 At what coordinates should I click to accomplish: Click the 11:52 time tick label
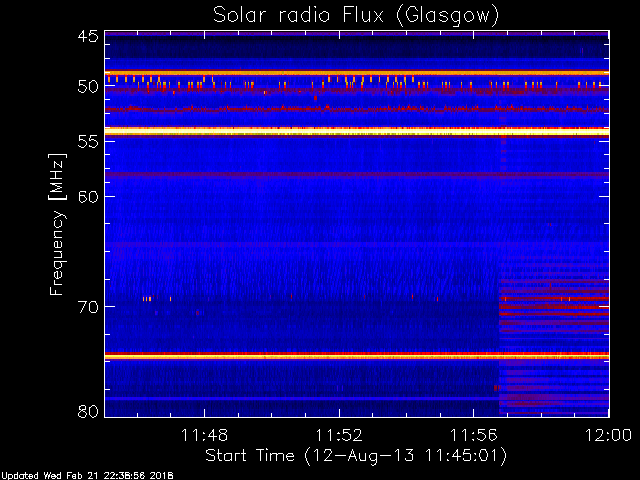(x=339, y=435)
